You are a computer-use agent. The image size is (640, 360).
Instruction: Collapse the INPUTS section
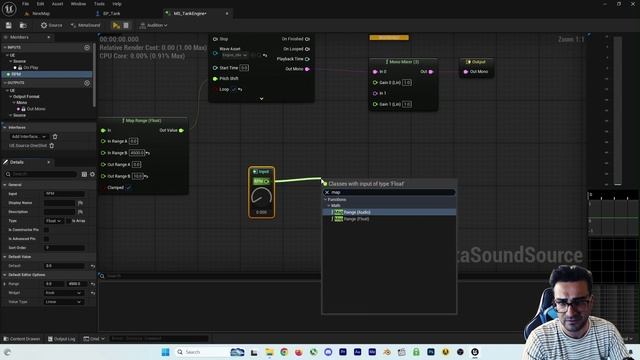coord(5,47)
